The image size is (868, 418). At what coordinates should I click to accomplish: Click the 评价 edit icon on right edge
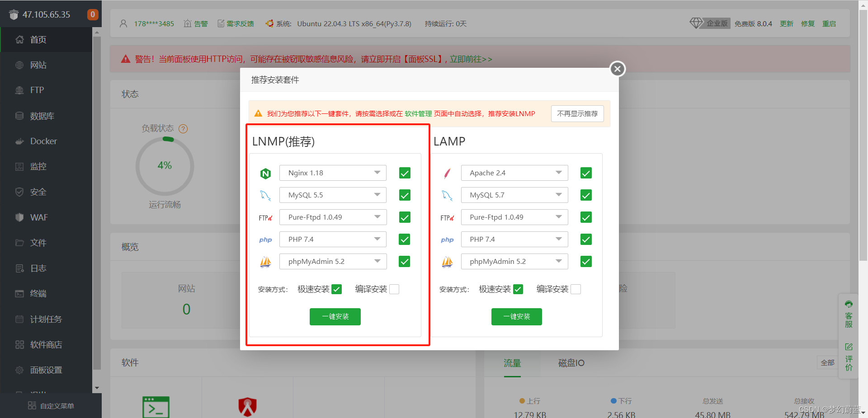pos(849,347)
